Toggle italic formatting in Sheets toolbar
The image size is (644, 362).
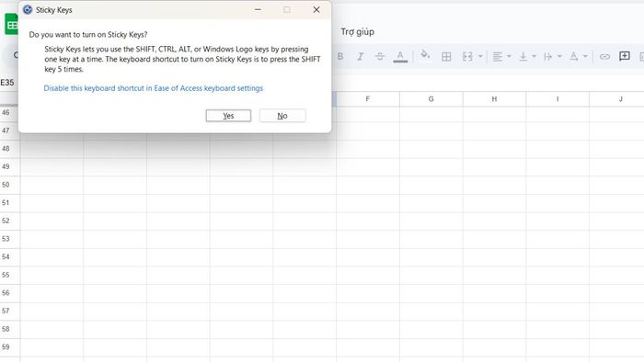coord(361,56)
